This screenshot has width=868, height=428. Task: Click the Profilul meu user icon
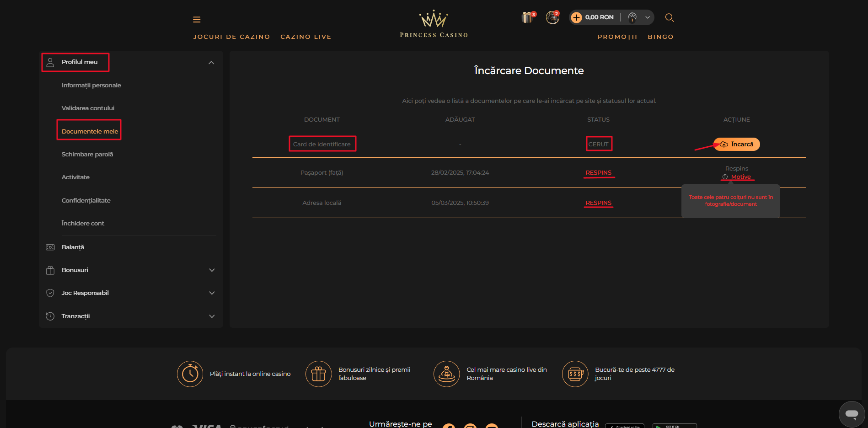click(50, 62)
